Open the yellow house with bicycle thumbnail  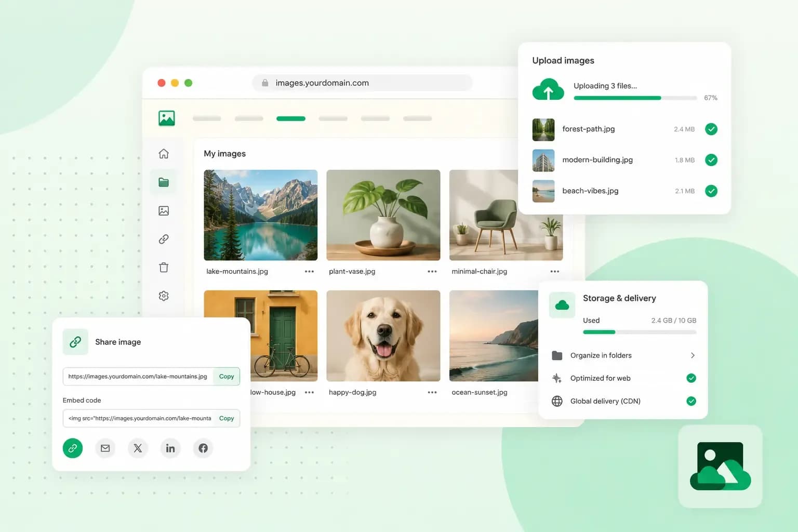pyautogui.click(x=284, y=336)
